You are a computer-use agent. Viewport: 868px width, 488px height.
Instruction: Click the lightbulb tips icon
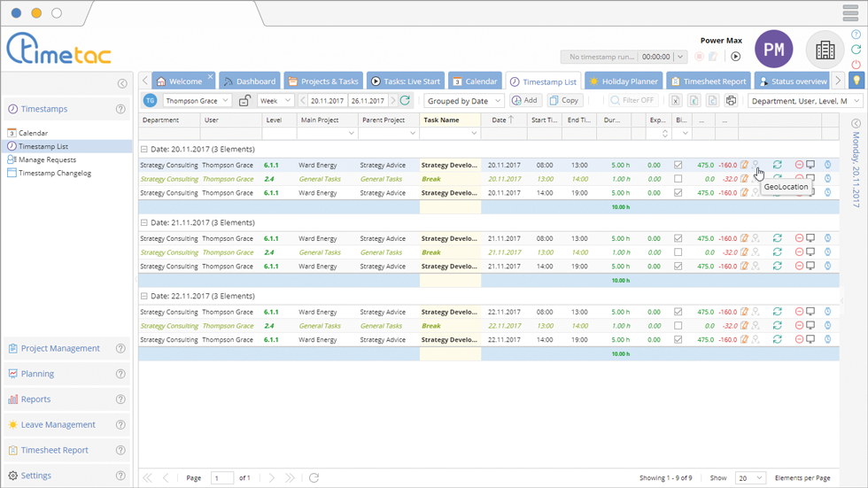click(x=856, y=81)
